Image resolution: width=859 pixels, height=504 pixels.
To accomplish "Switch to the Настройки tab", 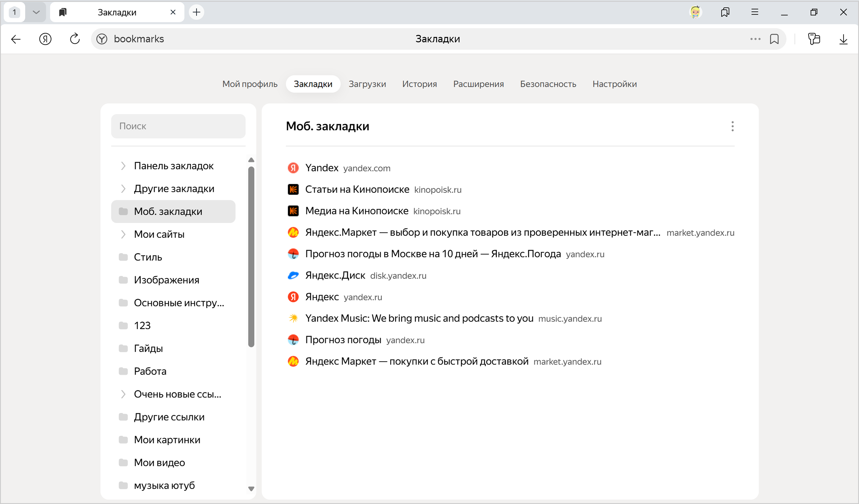I will pos(614,84).
